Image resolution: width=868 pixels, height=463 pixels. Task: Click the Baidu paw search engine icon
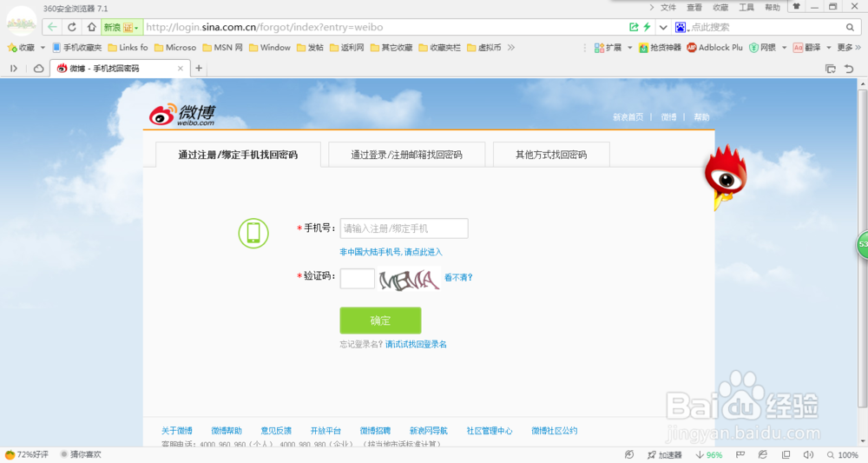click(x=681, y=27)
